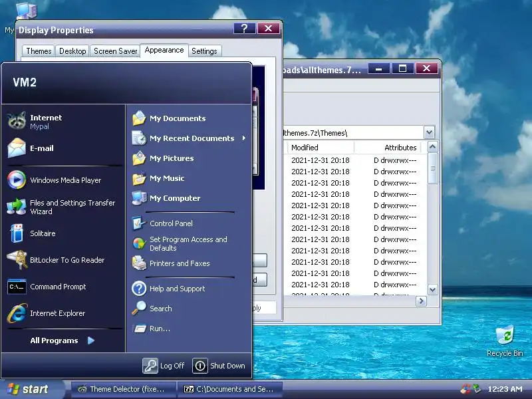
Task: Click the system tray security shield icon
Action: [465, 389]
